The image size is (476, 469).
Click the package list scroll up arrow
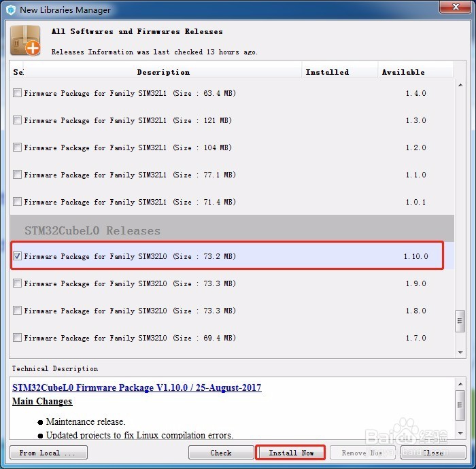pos(460,85)
